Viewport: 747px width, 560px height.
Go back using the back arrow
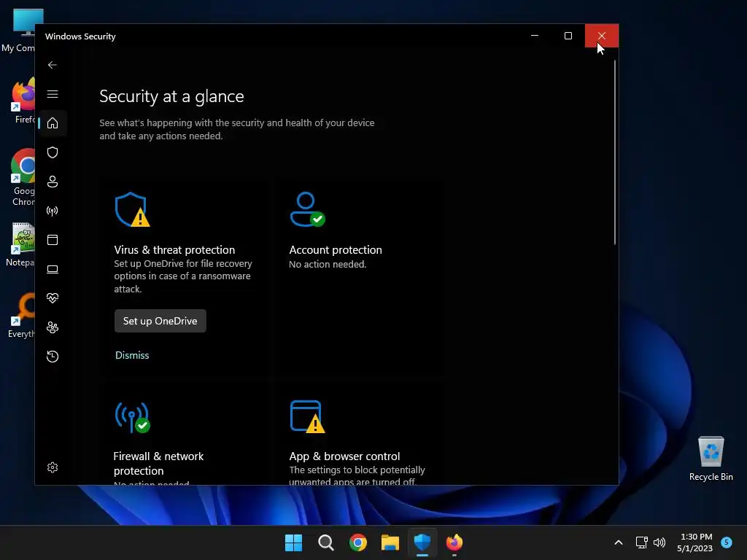click(53, 65)
